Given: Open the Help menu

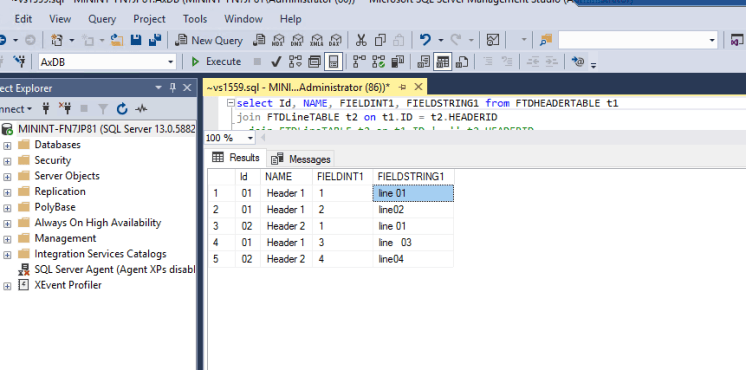Looking at the screenshot, I should (x=291, y=19).
